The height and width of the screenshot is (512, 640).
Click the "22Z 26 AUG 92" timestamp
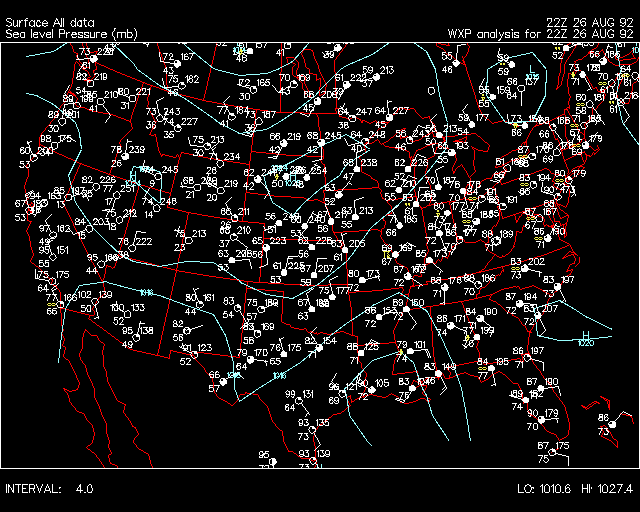tap(590, 20)
